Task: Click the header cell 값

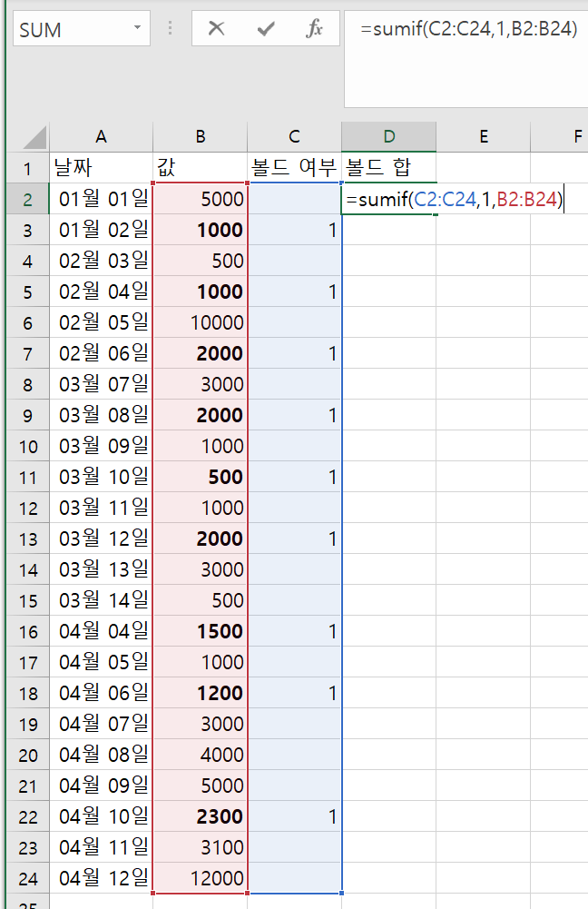Action: pos(200,168)
